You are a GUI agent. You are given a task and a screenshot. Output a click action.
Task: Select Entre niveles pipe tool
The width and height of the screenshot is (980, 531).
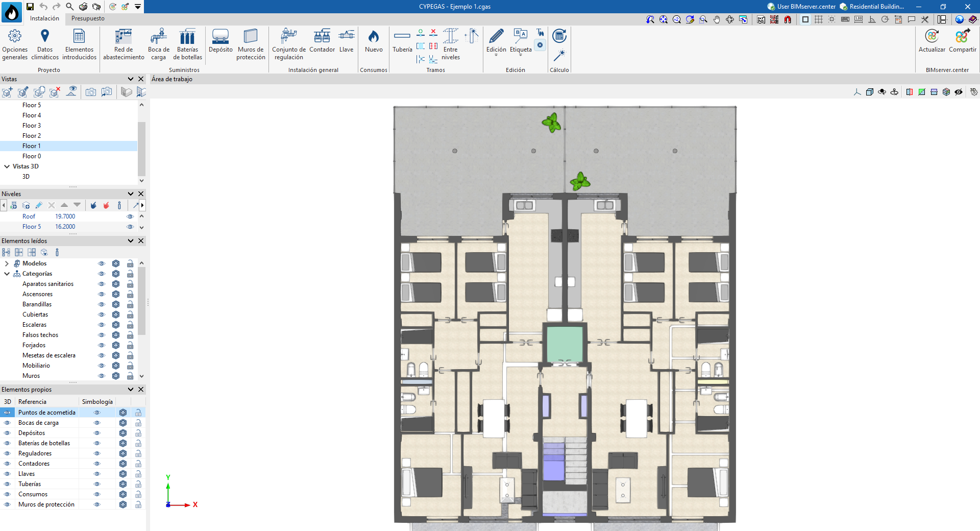(x=451, y=44)
